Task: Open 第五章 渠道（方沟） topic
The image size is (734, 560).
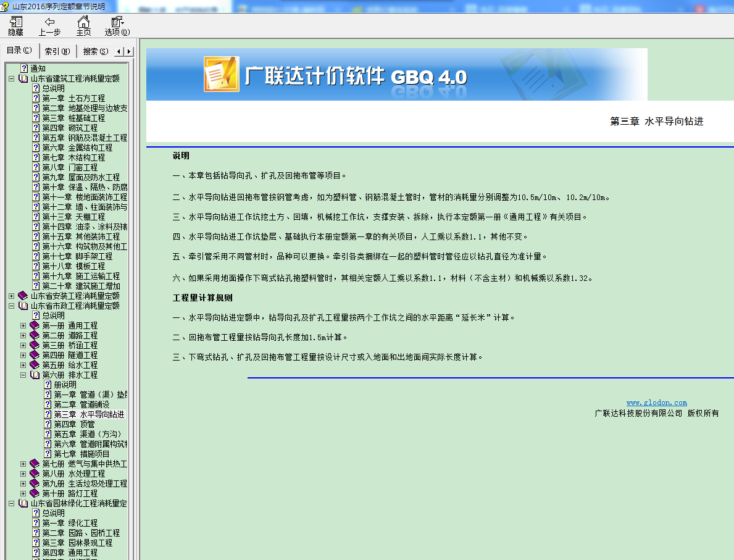Action: tap(88, 434)
